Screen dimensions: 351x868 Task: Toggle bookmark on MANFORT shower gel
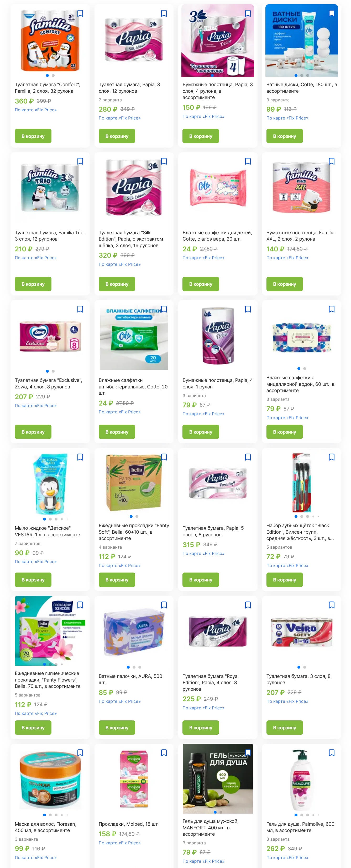point(248,753)
